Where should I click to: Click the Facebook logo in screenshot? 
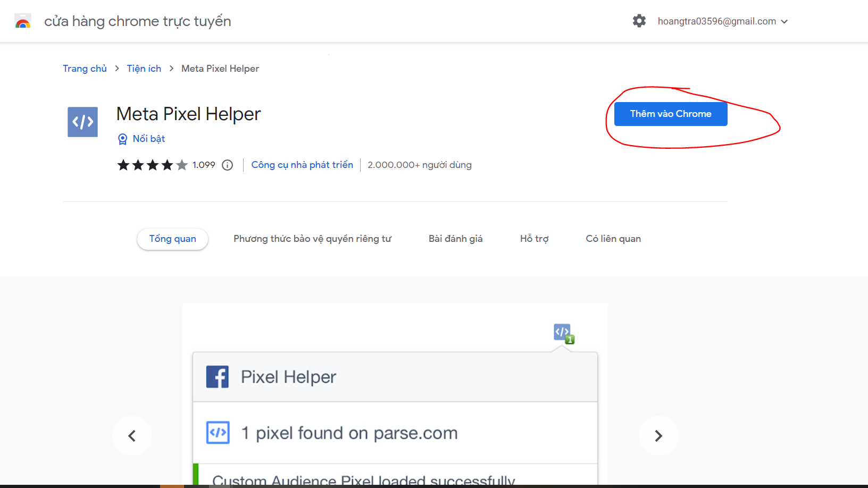point(218,377)
